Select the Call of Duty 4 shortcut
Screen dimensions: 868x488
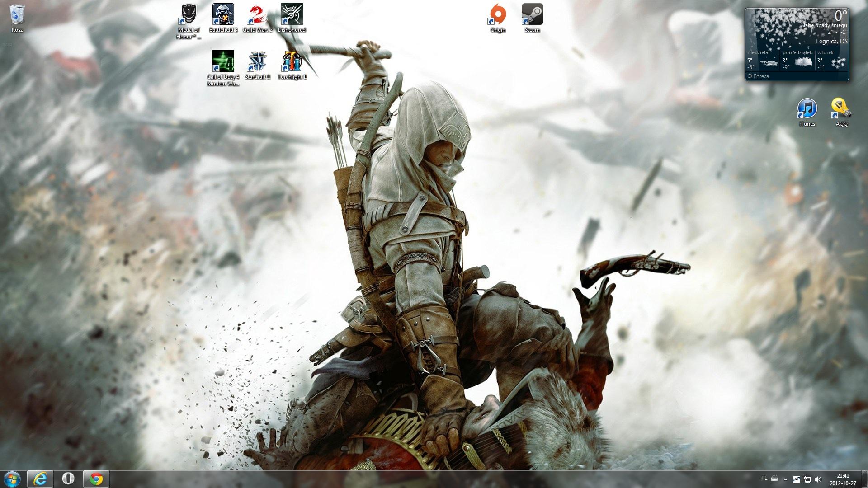point(223,68)
